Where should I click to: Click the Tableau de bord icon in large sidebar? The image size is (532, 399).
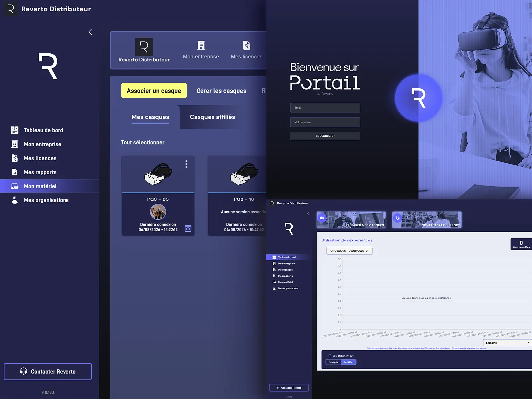pyautogui.click(x=15, y=130)
